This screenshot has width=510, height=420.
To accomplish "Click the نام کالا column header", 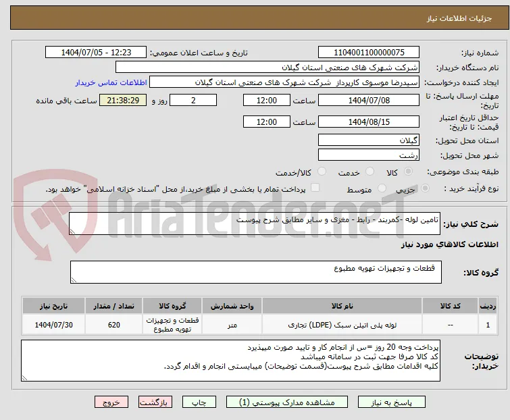I will 342,306.
